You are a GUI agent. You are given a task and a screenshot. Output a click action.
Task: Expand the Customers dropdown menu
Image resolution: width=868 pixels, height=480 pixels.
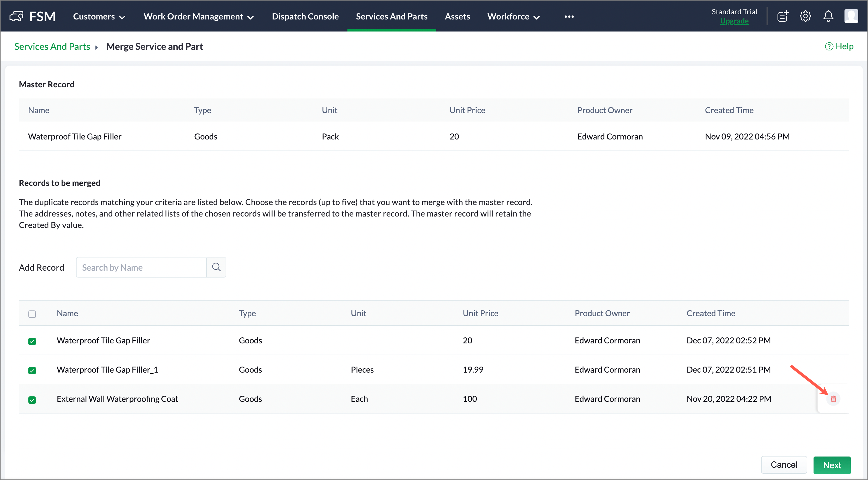point(99,17)
